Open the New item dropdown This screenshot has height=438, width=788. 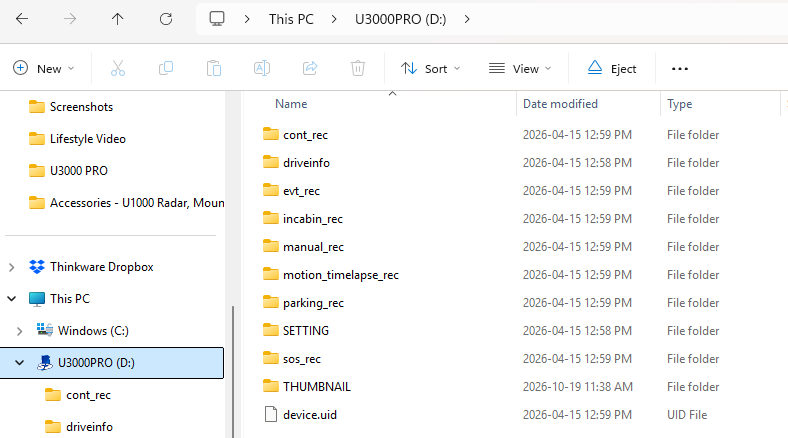point(44,68)
